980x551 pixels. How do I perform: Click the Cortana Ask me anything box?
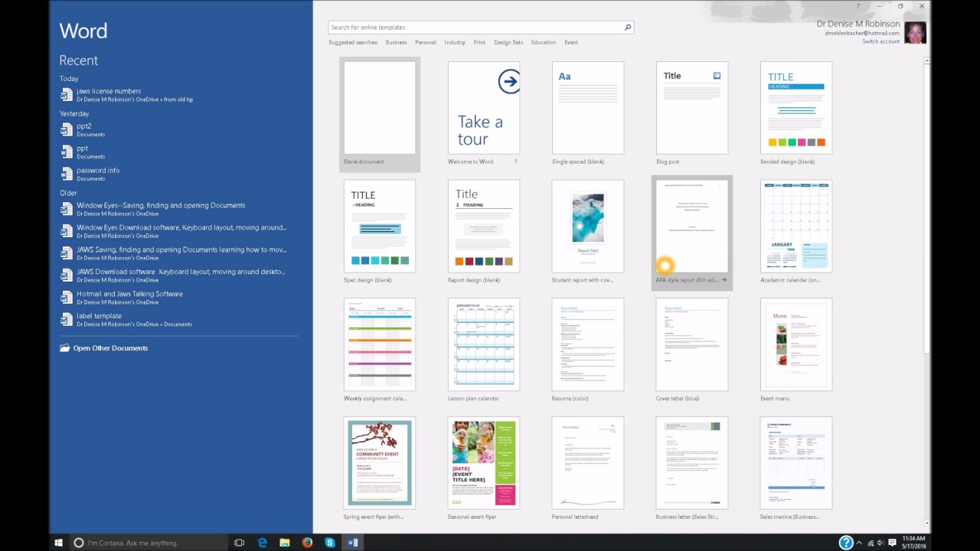[x=149, y=543]
